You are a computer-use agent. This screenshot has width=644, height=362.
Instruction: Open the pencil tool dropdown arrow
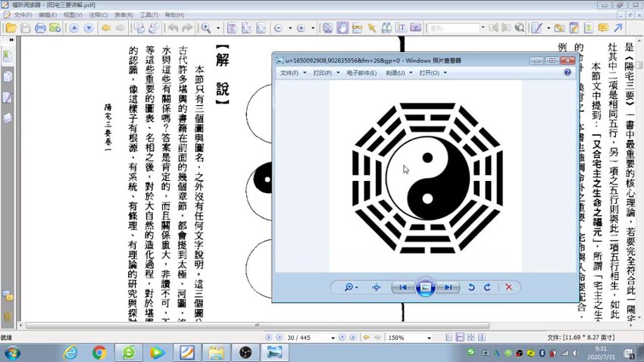click(x=549, y=28)
